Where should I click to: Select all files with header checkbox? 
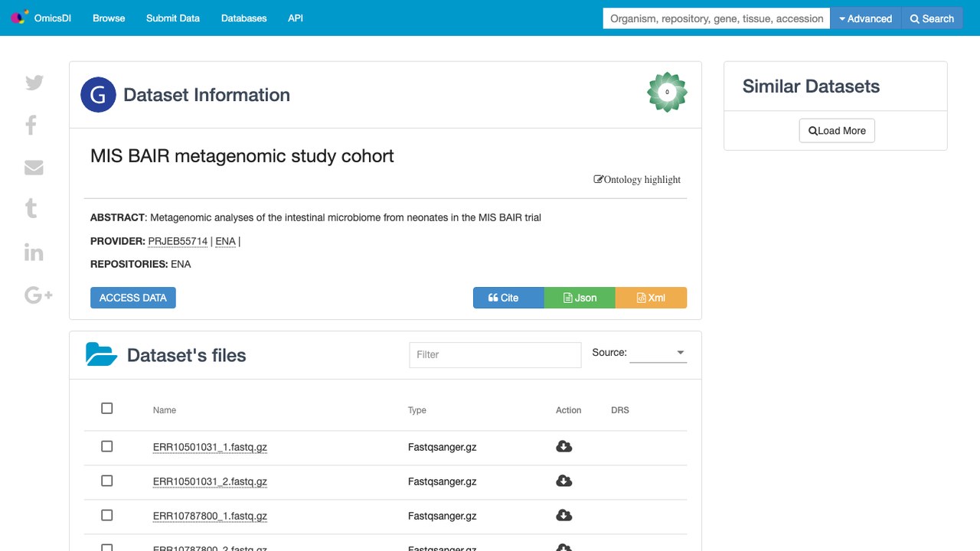pyautogui.click(x=107, y=409)
